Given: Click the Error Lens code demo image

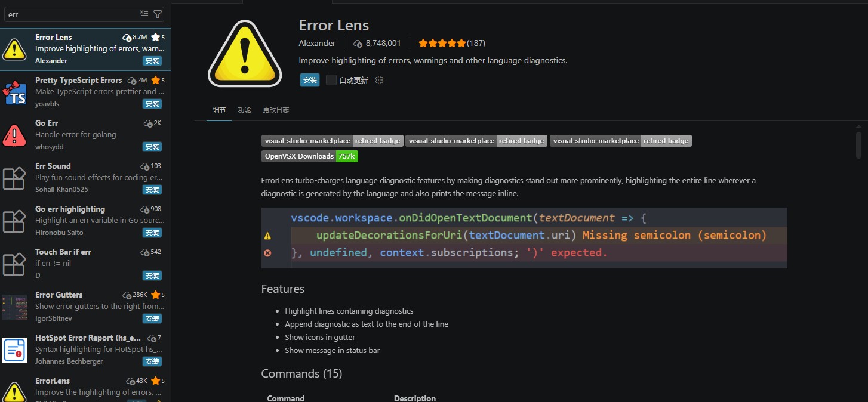Looking at the screenshot, I should coord(524,238).
